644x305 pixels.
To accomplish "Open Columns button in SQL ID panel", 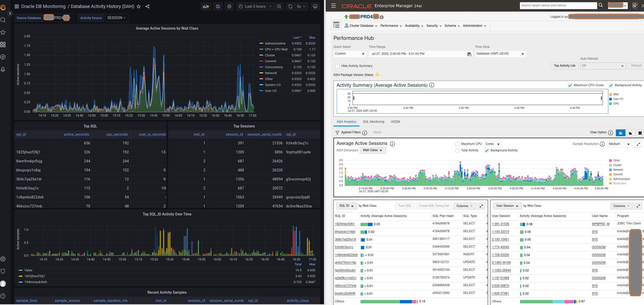I will coord(465,206).
